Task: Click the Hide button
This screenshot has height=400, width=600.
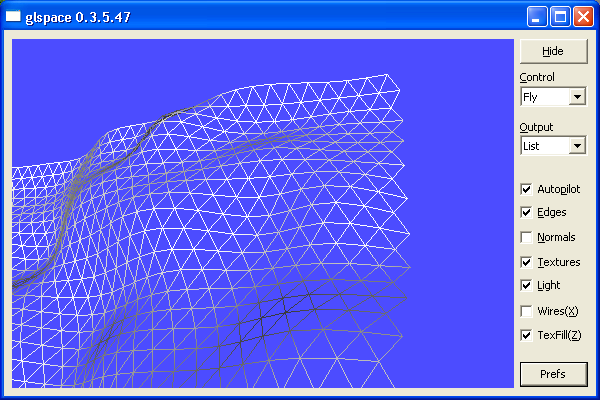Action: 553,51
